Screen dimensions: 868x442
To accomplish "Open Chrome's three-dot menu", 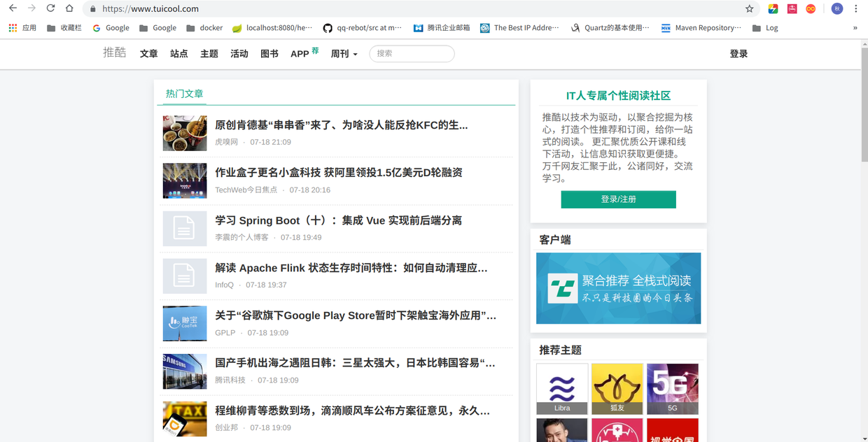I will pos(856,8).
